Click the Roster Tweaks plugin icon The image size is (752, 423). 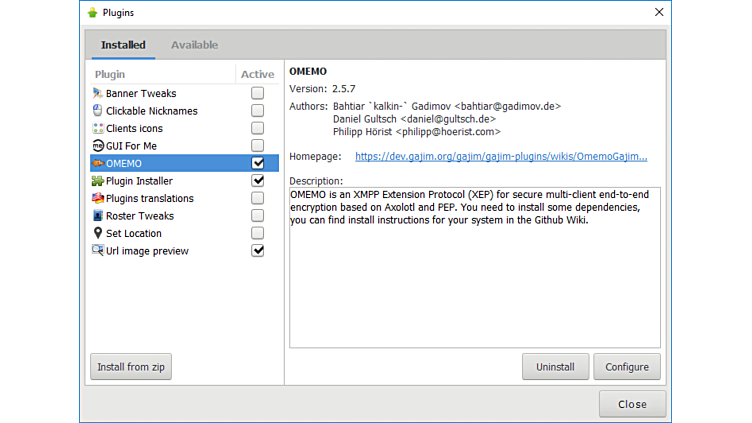pyautogui.click(x=97, y=216)
